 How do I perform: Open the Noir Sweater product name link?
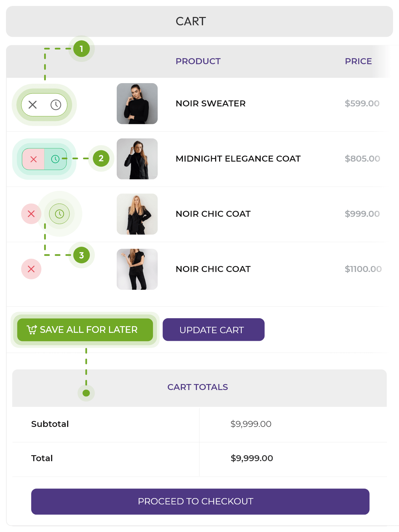(210, 103)
